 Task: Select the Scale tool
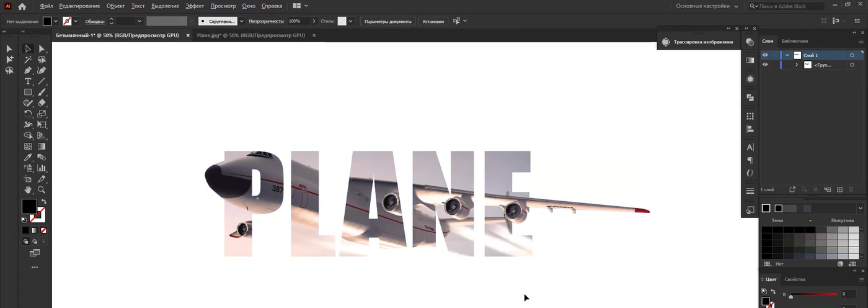[x=42, y=114]
